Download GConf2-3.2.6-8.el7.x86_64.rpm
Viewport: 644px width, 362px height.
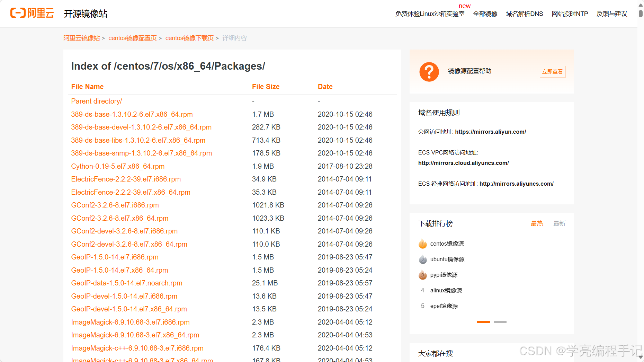tap(120, 218)
